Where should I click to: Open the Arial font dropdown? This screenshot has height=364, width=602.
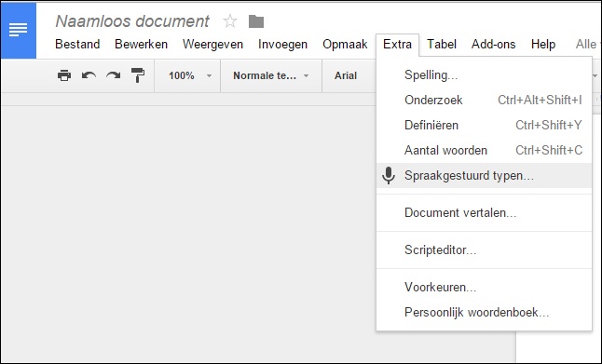pyautogui.click(x=346, y=75)
